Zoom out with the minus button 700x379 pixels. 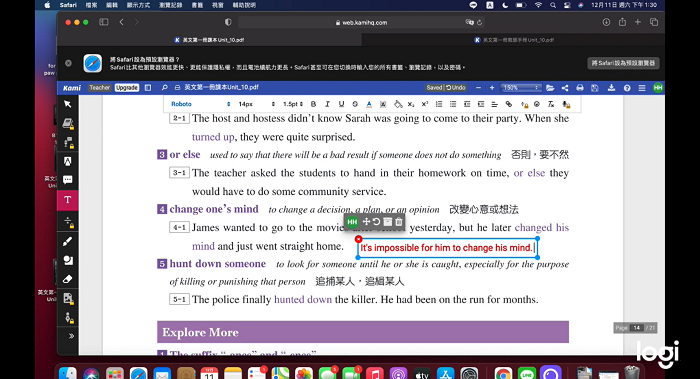pyautogui.click(x=478, y=88)
